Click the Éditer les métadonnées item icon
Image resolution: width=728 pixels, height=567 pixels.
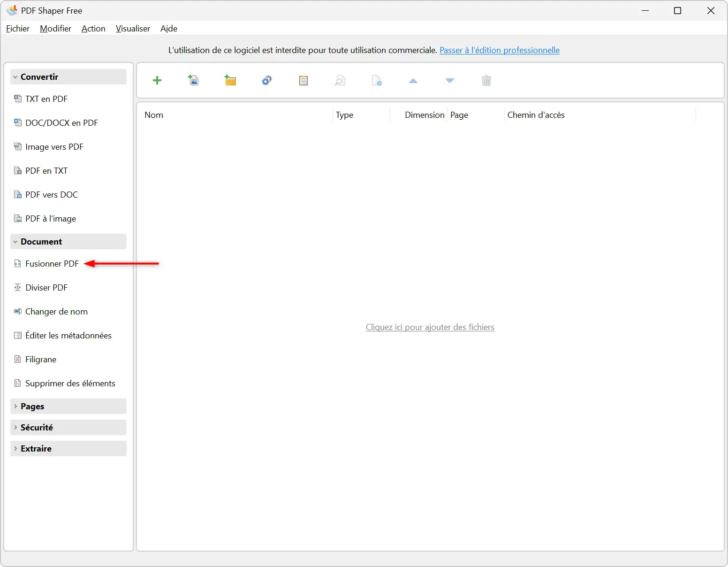[x=18, y=335]
